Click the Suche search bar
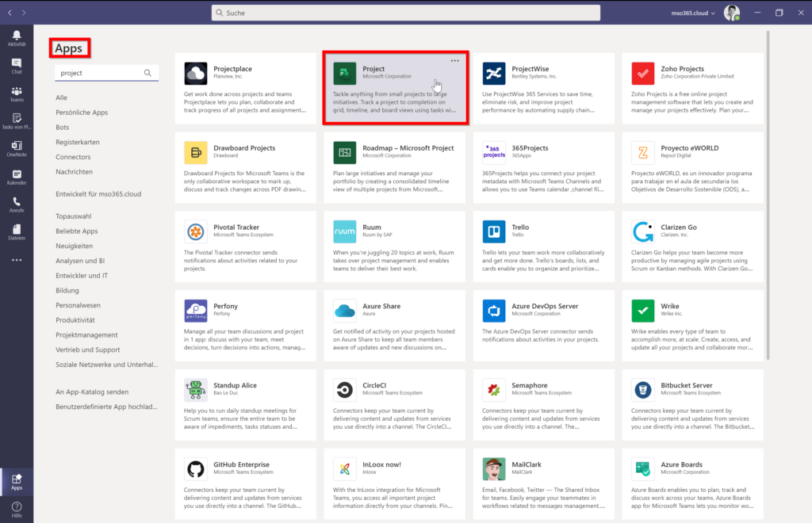The width and height of the screenshot is (812, 523). click(x=405, y=13)
